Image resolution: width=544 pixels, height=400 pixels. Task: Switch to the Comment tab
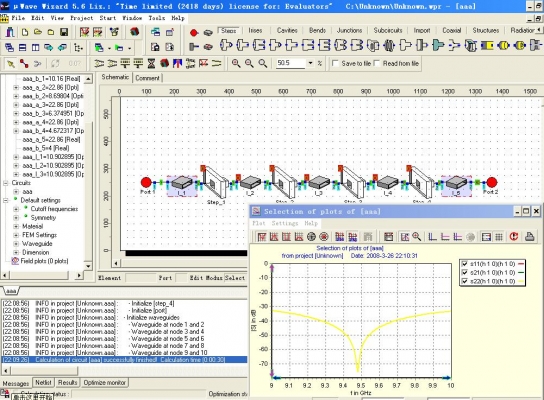(x=147, y=78)
